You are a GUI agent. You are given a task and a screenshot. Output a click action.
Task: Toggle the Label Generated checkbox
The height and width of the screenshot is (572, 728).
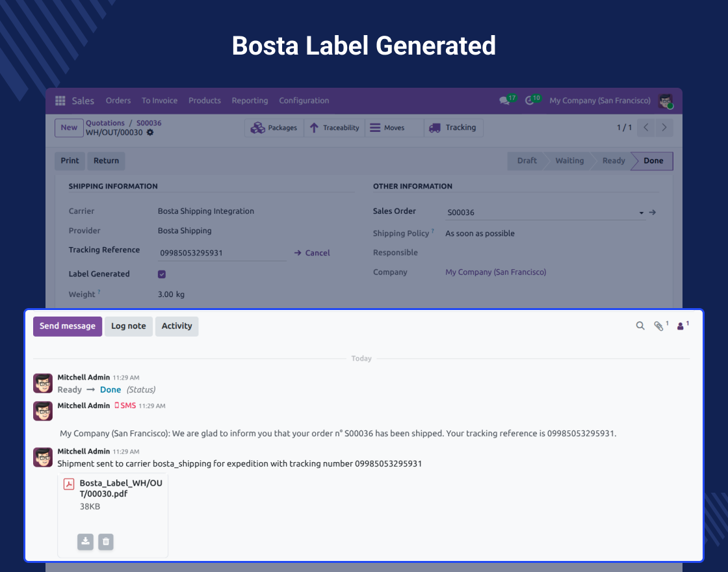coord(162,274)
